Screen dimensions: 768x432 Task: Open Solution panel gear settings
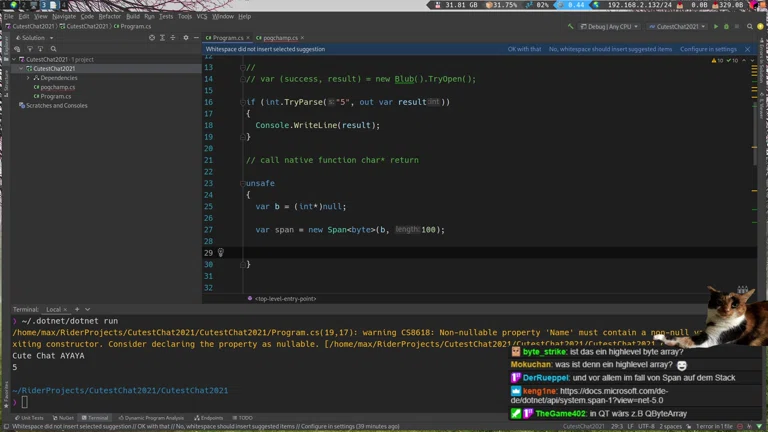(x=186, y=38)
